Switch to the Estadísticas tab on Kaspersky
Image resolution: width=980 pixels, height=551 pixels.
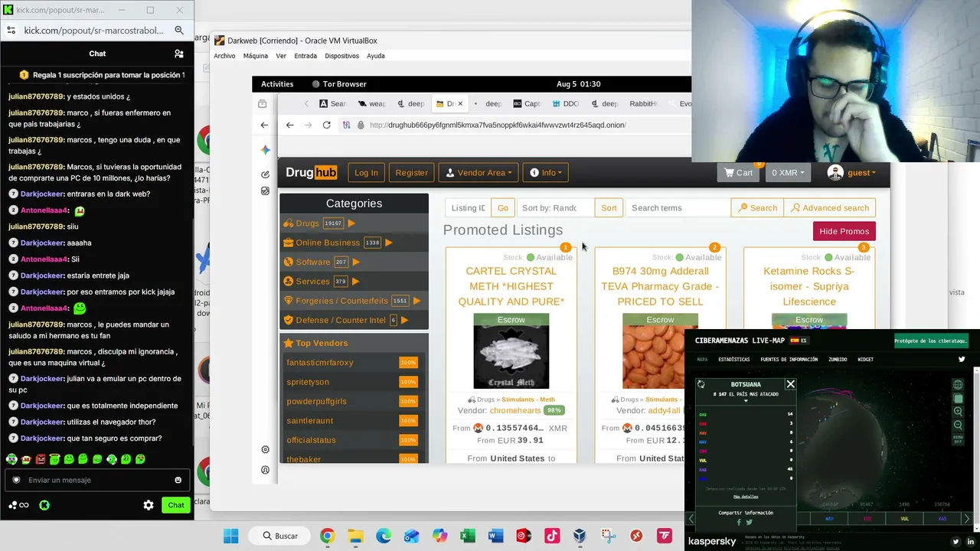733,360
